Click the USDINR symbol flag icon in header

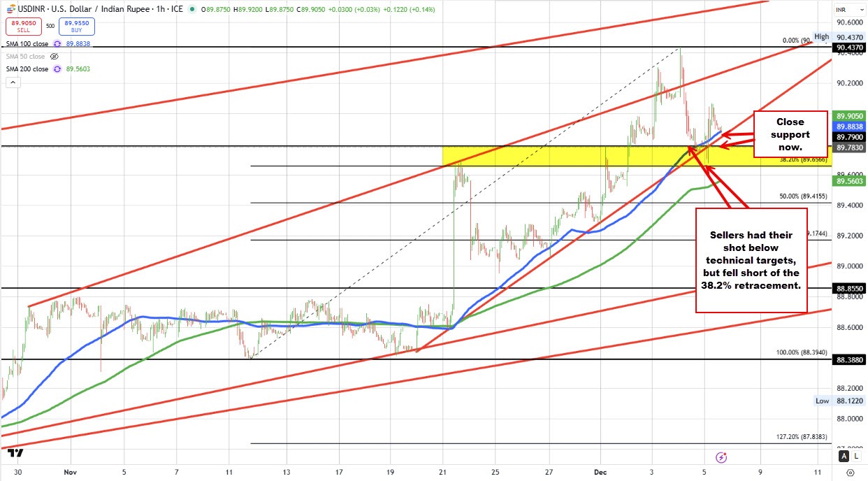(x=10, y=9)
